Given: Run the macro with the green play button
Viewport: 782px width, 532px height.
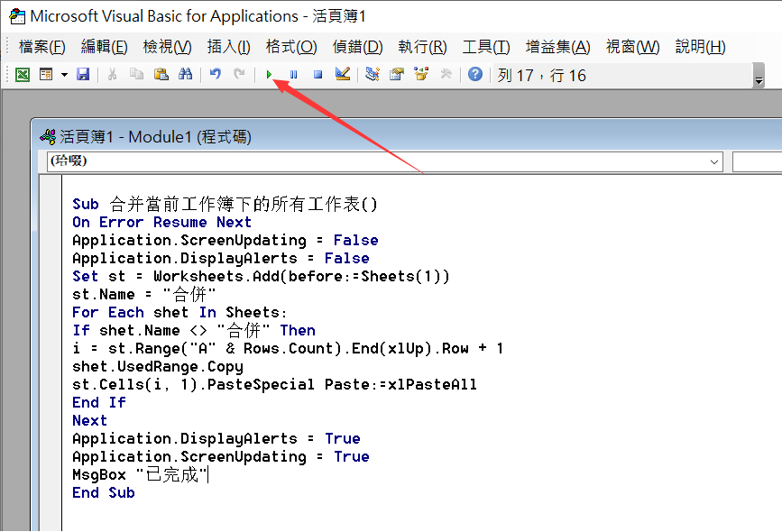Looking at the screenshot, I should [x=269, y=75].
